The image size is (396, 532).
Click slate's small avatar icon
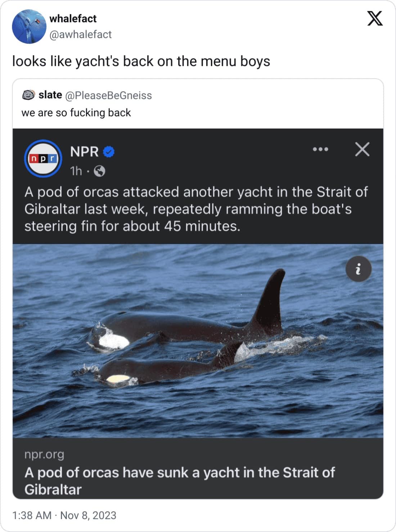tap(28, 95)
